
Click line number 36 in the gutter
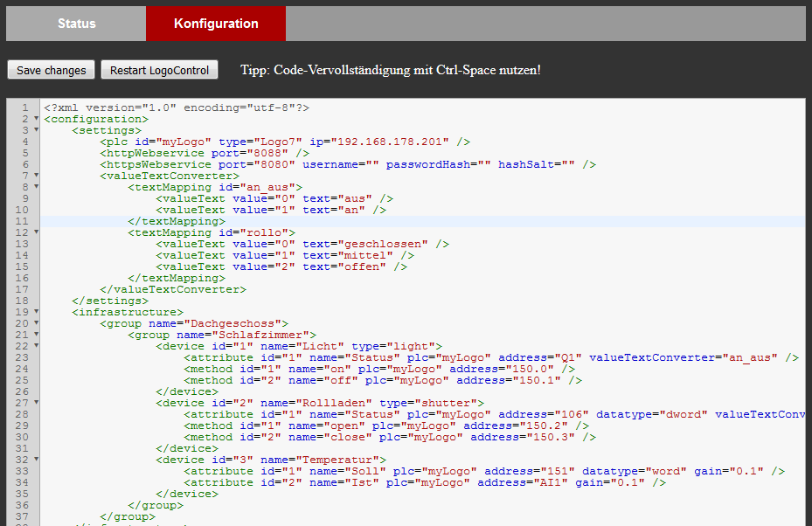tap(22, 505)
